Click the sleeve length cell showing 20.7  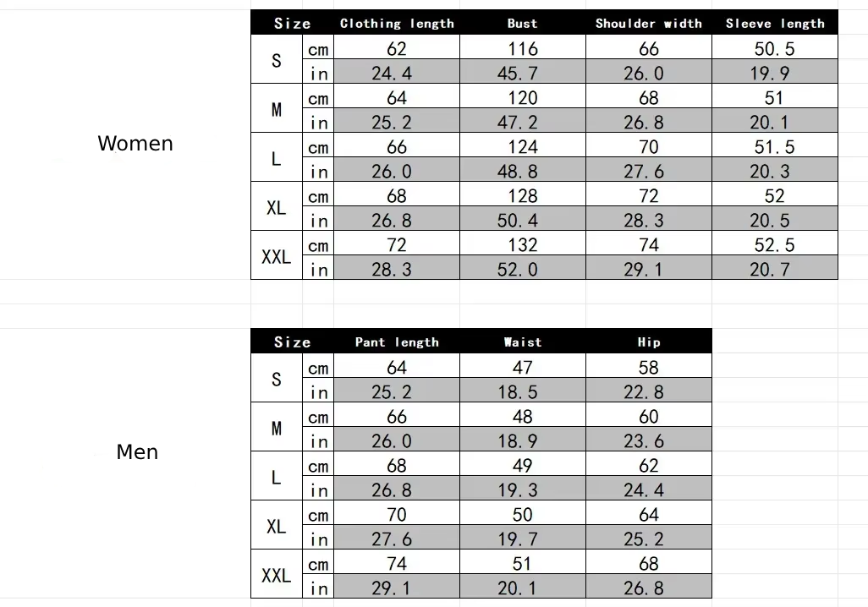(x=774, y=270)
